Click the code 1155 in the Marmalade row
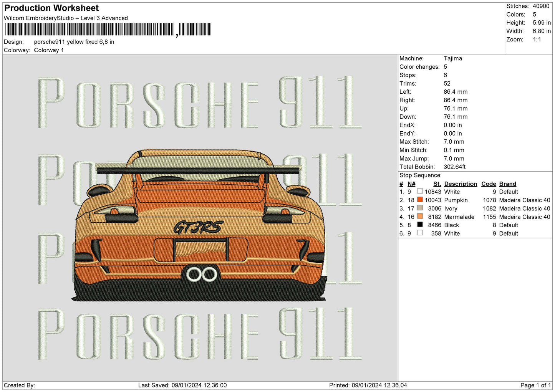Image resolution: width=555 pixels, height=392 pixels. (x=489, y=217)
